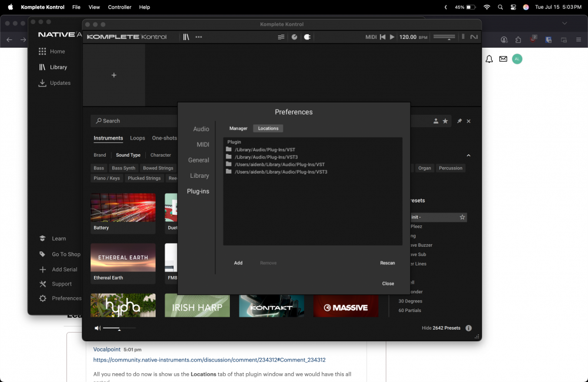
Task: Toggle favorites star filter in search bar
Action: (445, 121)
